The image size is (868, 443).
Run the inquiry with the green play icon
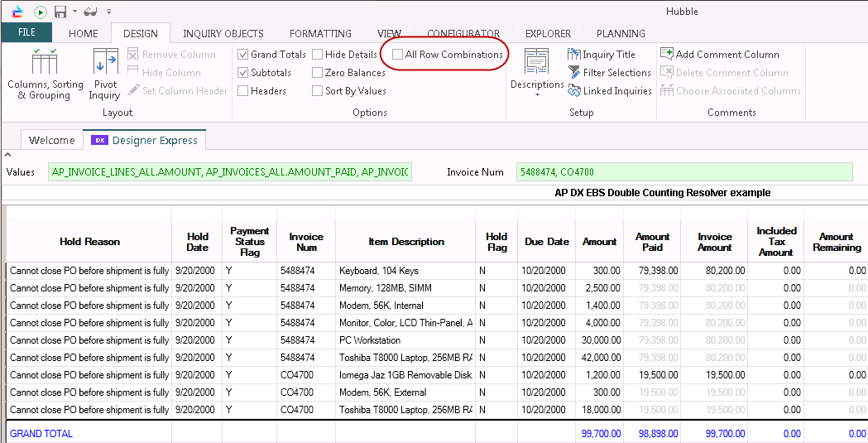tap(40, 12)
